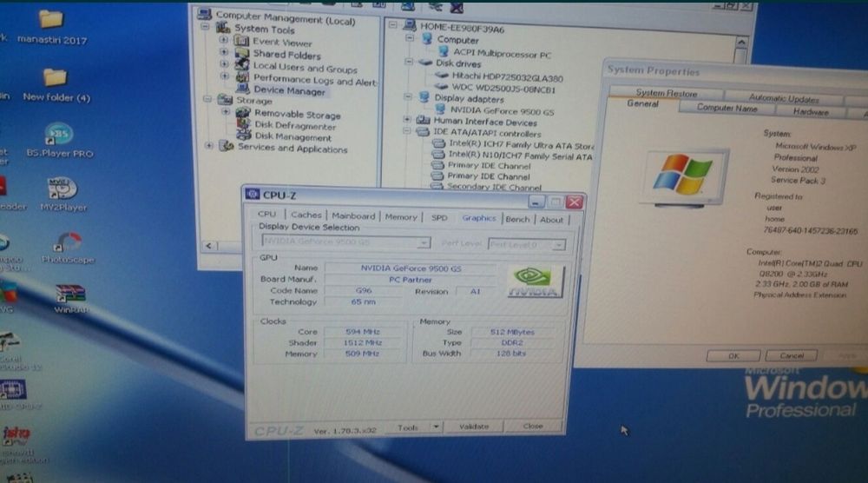This screenshot has height=483, width=868.
Task: Expand the Event Viewer tree node
Action: pyautogui.click(x=223, y=39)
